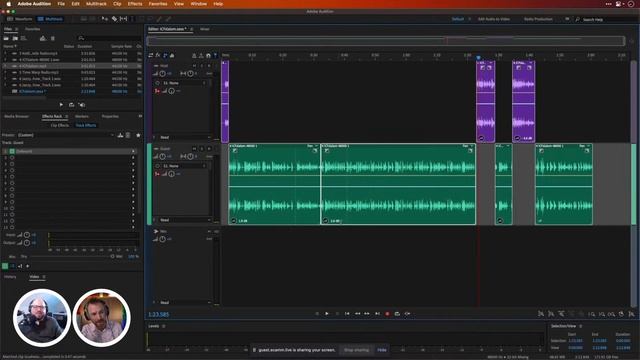Switch to the Media Browser tab
Viewport: 640px width, 360px height.
(16, 116)
